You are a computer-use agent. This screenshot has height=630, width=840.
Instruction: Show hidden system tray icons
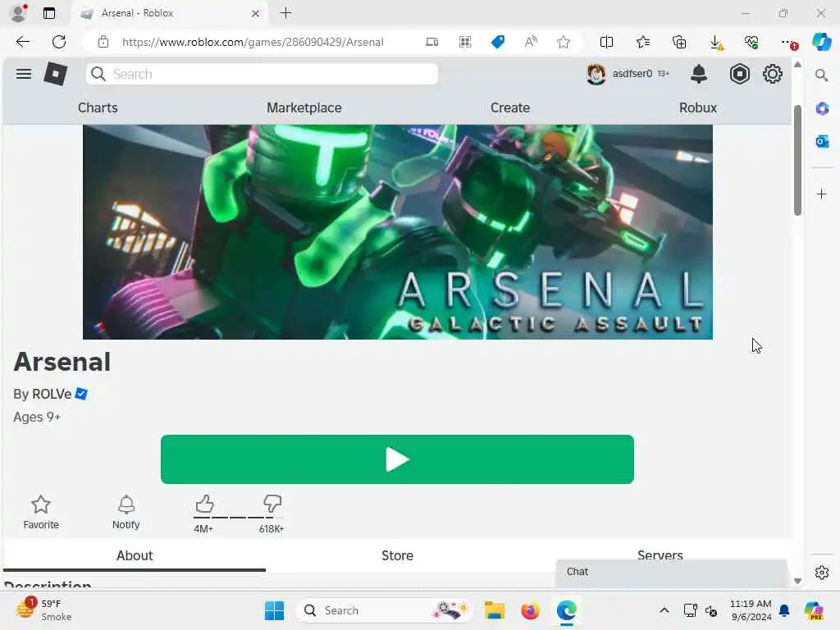[x=664, y=610]
